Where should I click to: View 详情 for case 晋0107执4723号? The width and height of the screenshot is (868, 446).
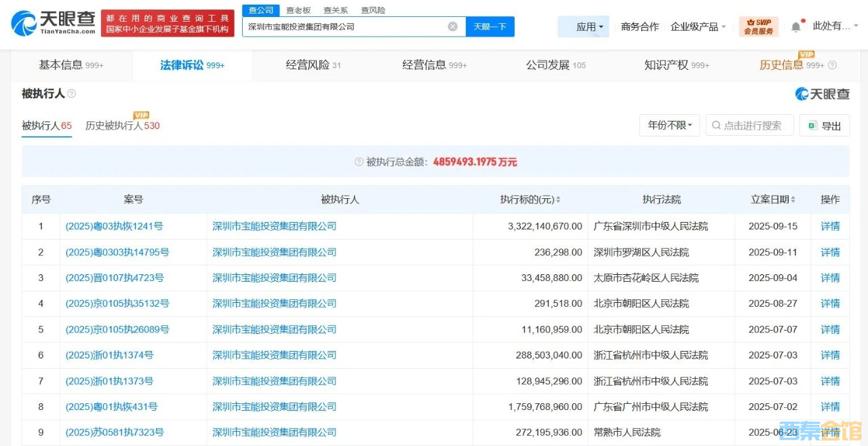pos(830,278)
